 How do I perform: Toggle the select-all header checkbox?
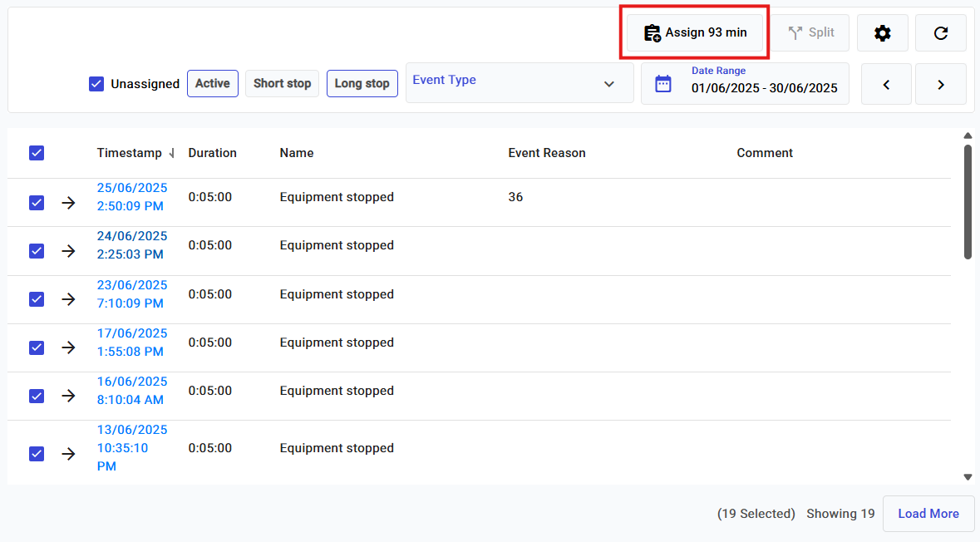[37, 153]
